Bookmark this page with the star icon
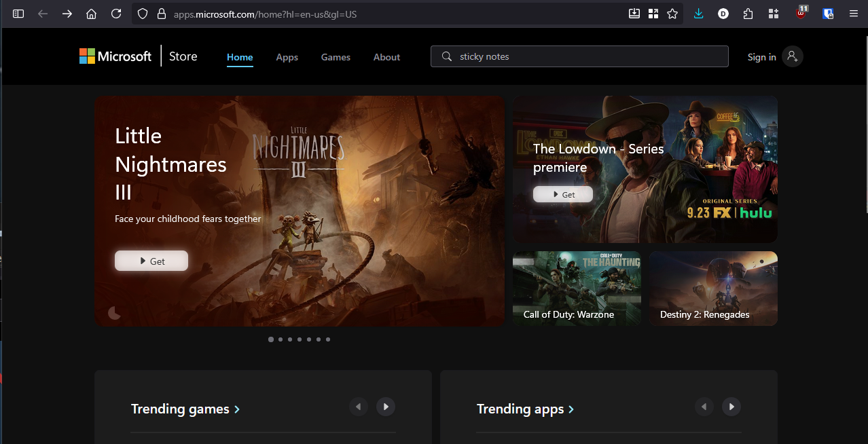Screen dimensions: 868x444 tap(672, 14)
